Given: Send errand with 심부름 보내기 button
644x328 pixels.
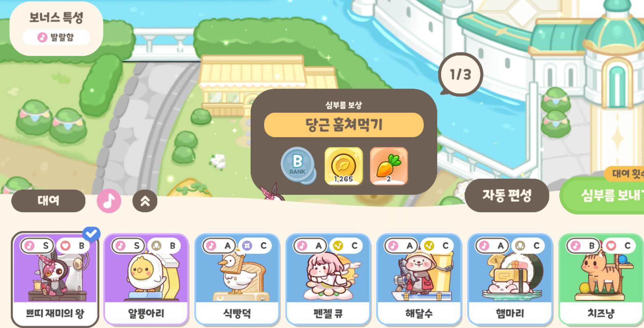Looking at the screenshot, I should pyautogui.click(x=602, y=195).
